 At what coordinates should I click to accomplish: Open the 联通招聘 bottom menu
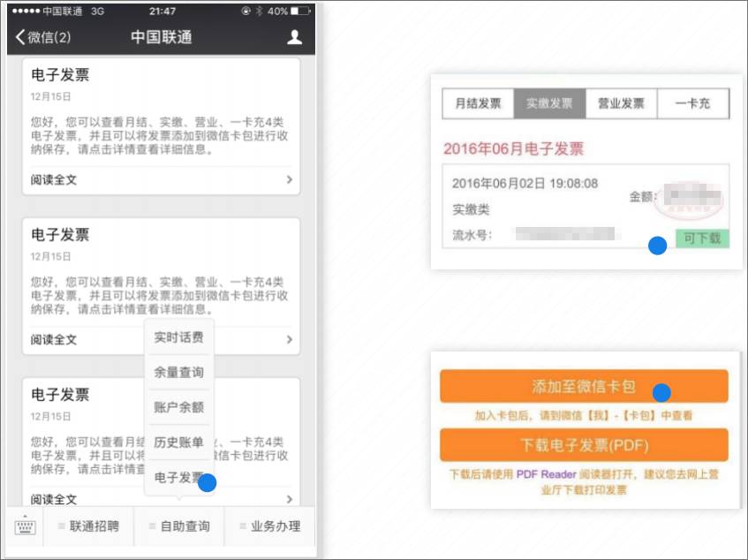88,526
